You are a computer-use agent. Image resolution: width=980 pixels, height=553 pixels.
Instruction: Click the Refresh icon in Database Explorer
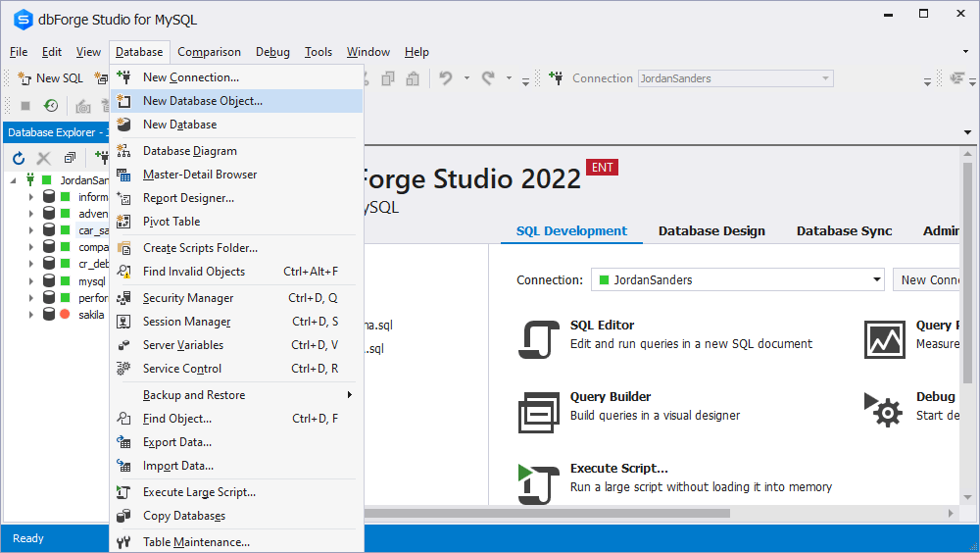(19, 158)
